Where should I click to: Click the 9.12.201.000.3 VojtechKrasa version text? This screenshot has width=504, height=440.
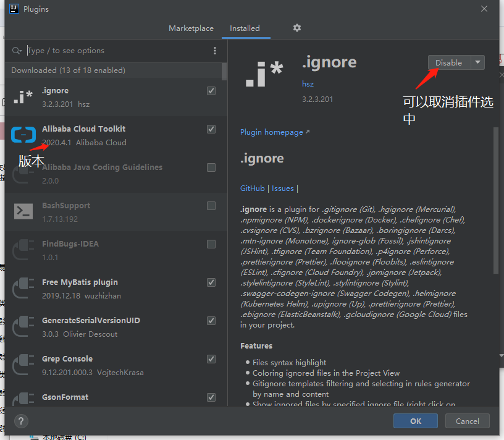93,373
